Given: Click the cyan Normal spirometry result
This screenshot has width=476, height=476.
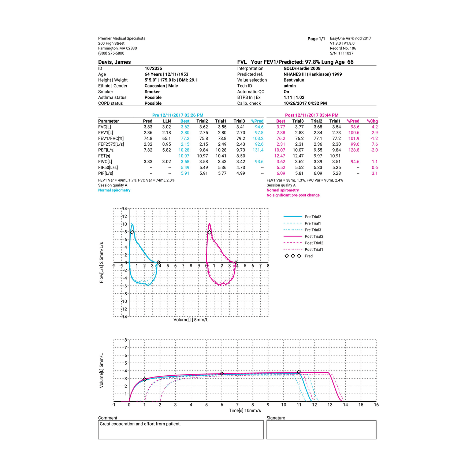Looking at the screenshot, I should 114,190.
